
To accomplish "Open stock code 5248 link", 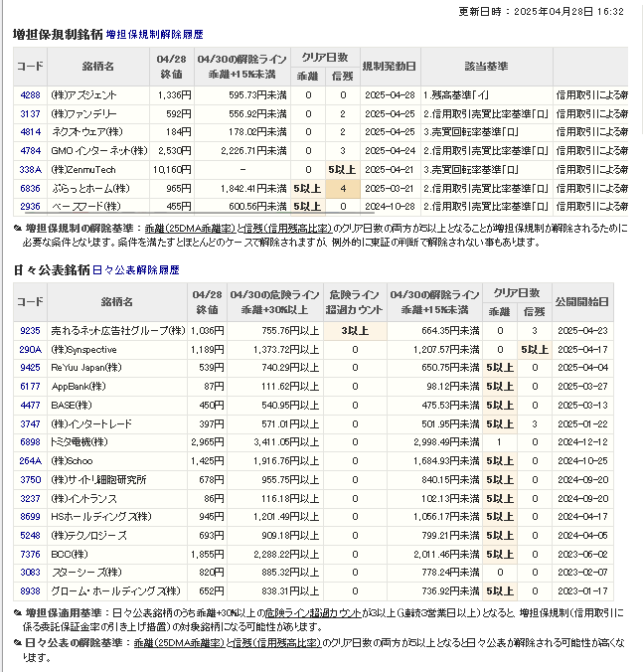I will (x=30, y=536).
